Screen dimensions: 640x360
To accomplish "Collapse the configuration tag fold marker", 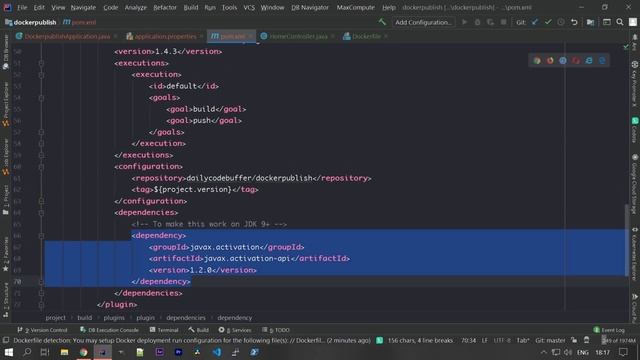I will click(x=41, y=167).
